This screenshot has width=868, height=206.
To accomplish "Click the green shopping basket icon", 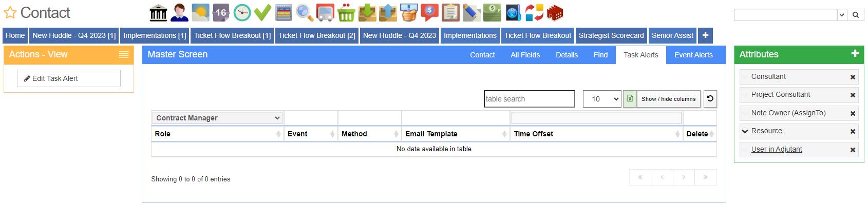I will pyautogui.click(x=346, y=13).
